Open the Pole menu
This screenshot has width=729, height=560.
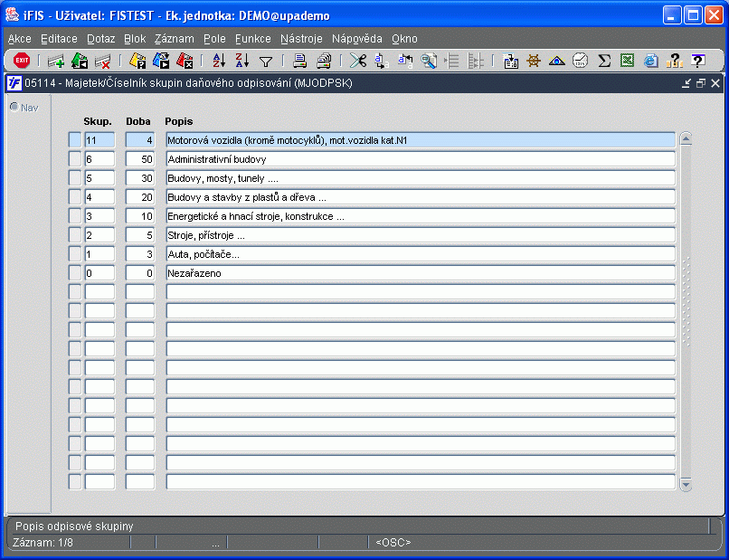pos(214,39)
